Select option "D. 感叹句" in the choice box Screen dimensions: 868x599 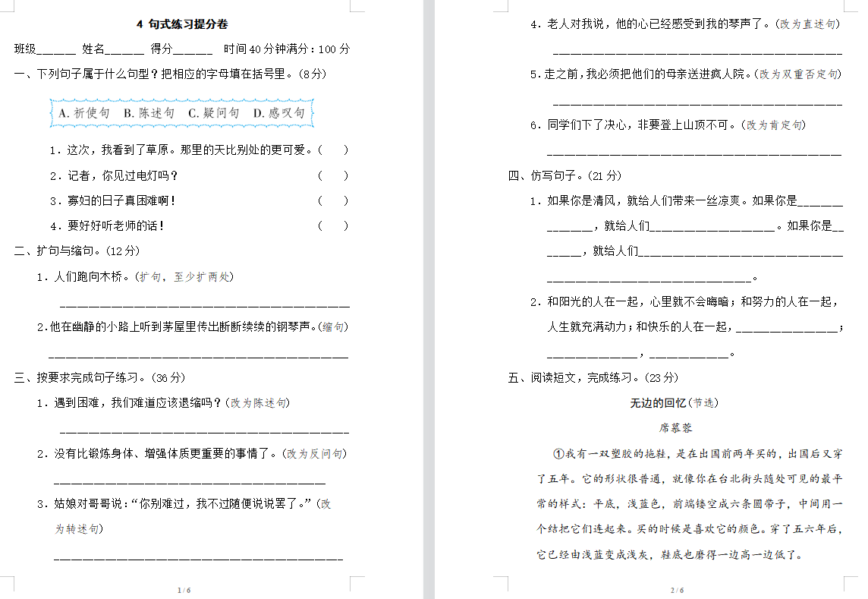(278, 113)
